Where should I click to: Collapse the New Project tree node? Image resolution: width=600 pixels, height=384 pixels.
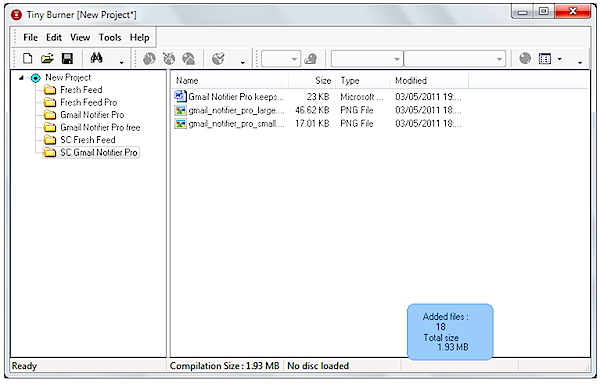click(21, 78)
